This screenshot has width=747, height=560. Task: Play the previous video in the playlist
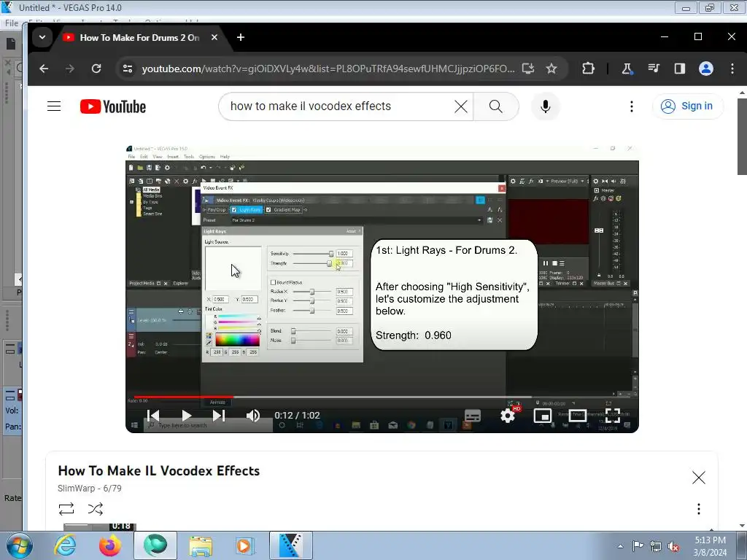[x=153, y=416]
